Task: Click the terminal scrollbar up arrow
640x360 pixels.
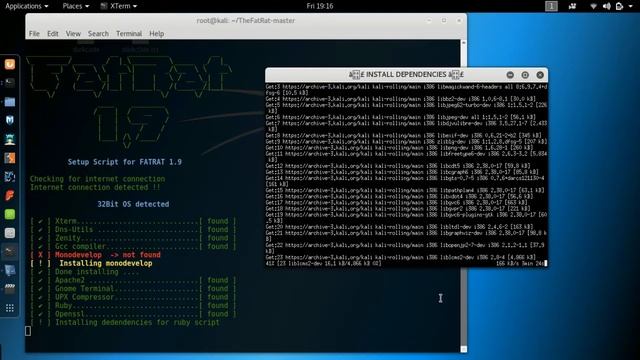Action: [464, 42]
